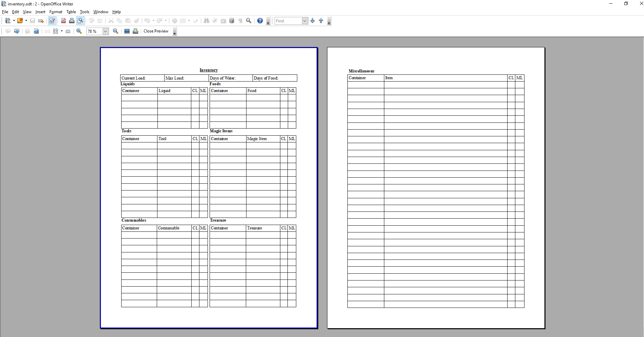Viewport: 644px width, 337px height.
Task: Open the Undo history dropdown arrow
Action: point(153,21)
